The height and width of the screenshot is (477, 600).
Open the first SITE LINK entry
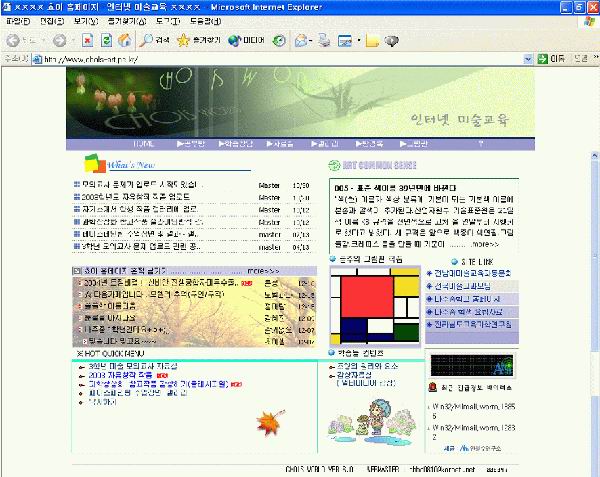[472, 273]
